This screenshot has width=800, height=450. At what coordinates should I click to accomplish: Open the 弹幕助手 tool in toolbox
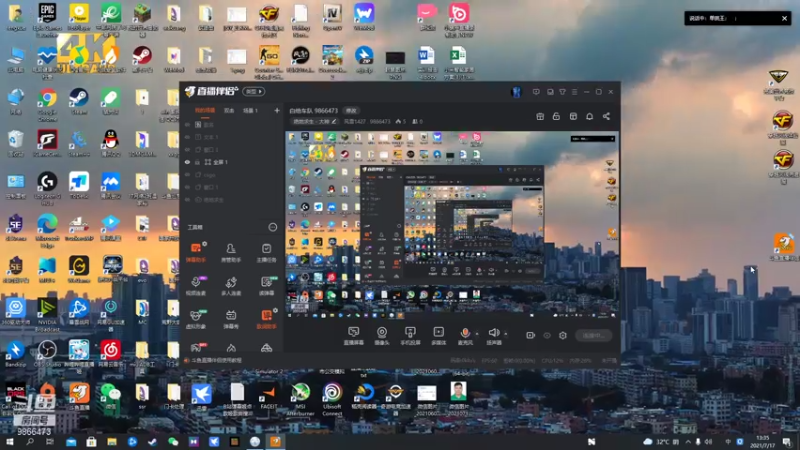pos(196,253)
